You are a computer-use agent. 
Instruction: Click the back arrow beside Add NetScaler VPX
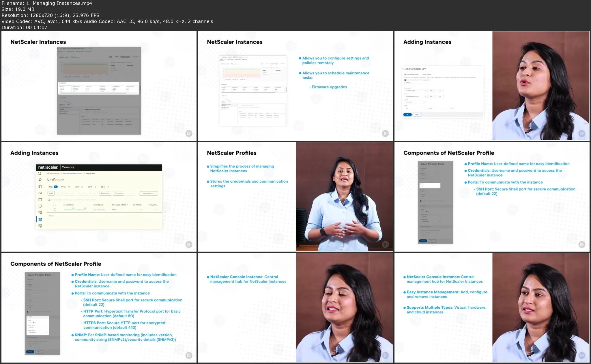pyautogui.click(x=403, y=69)
